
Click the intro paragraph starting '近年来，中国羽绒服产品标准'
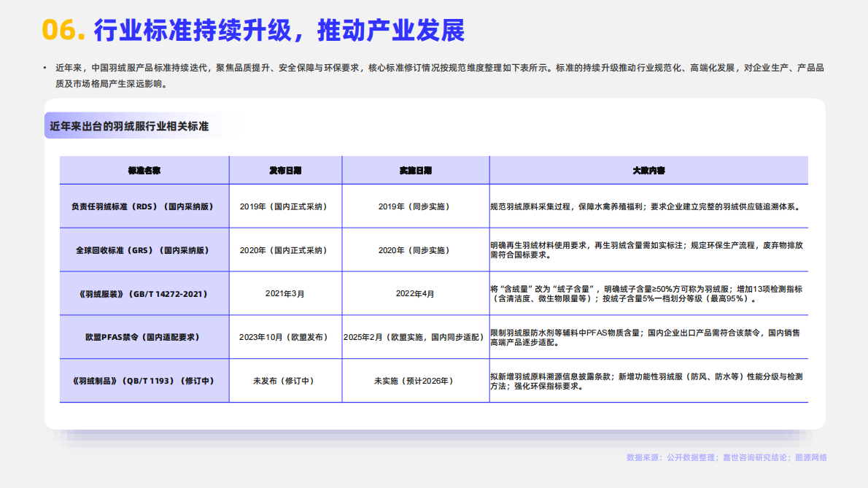(x=440, y=76)
